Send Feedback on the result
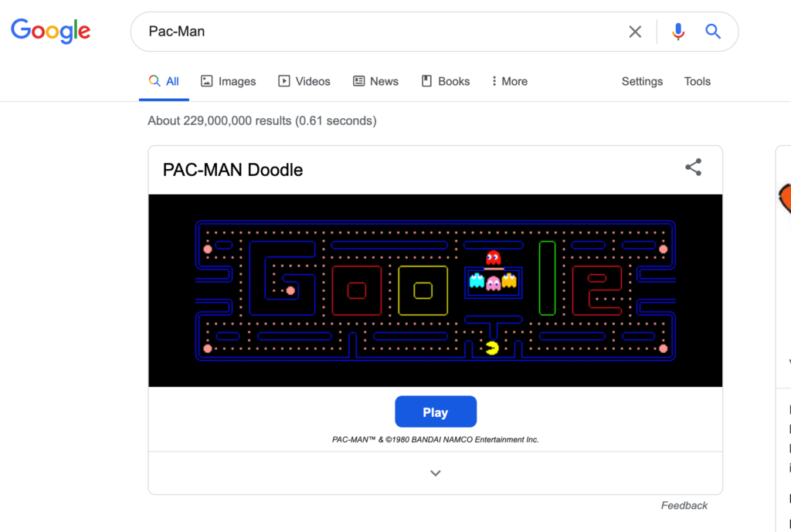The width and height of the screenshot is (791, 532). [684, 505]
